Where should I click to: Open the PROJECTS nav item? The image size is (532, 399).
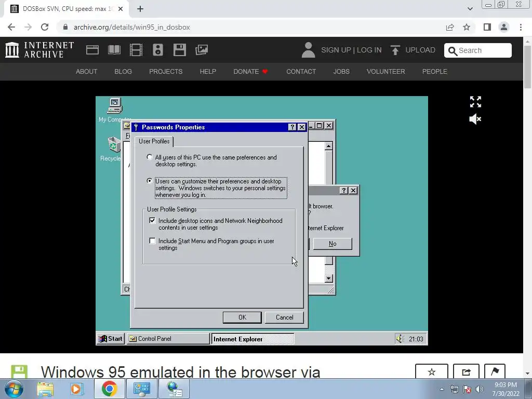click(x=166, y=72)
